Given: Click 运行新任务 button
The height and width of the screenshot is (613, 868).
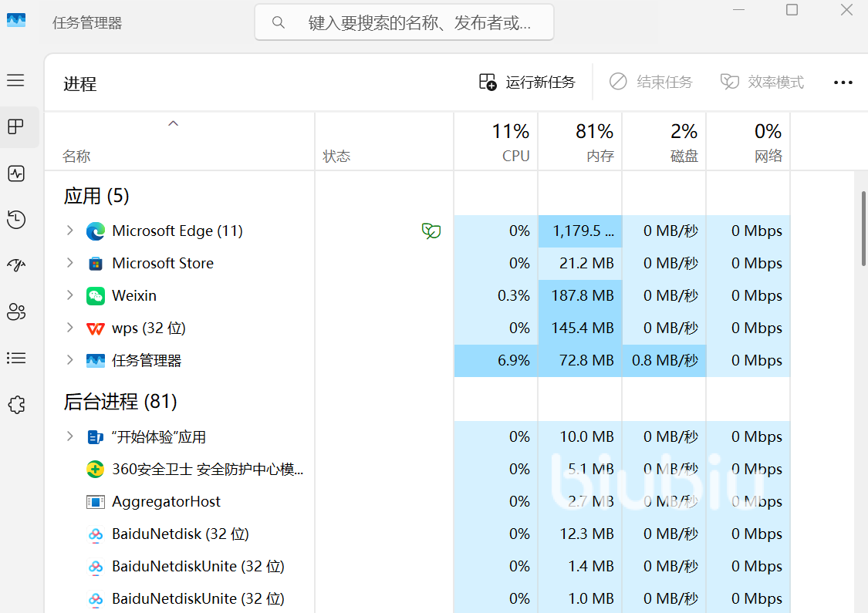Looking at the screenshot, I should point(527,83).
